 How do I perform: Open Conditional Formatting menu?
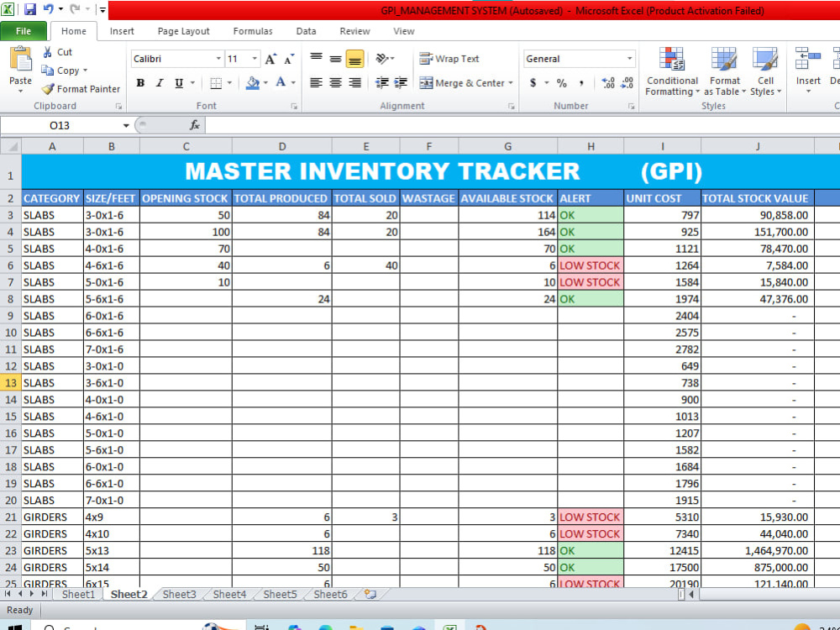(x=672, y=71)
